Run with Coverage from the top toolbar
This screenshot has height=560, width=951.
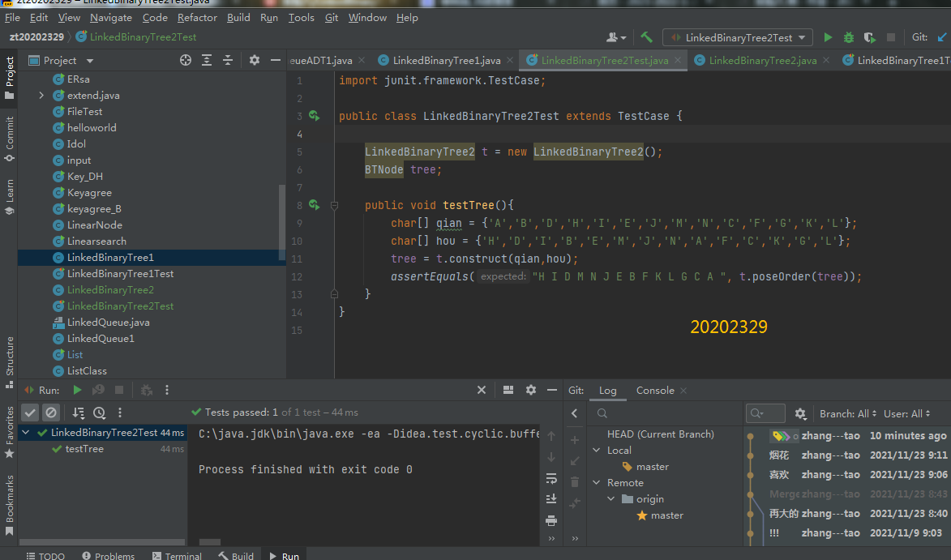(869, 37)
